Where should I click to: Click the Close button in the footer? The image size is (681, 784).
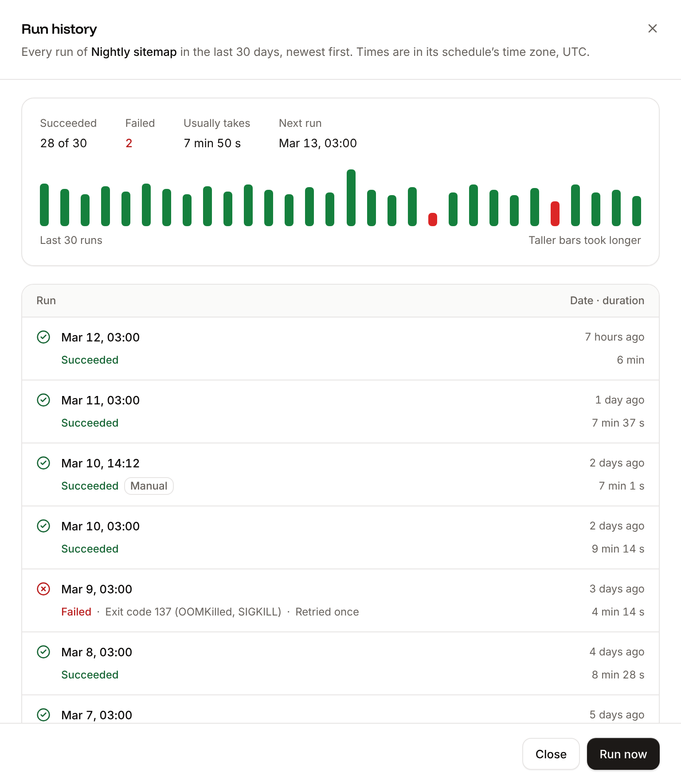[551, 754]
